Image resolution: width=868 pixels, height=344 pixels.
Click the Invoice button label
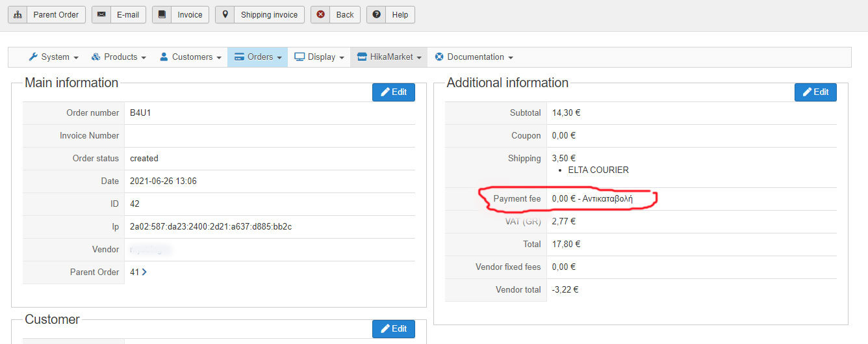[x=190, y=15]
